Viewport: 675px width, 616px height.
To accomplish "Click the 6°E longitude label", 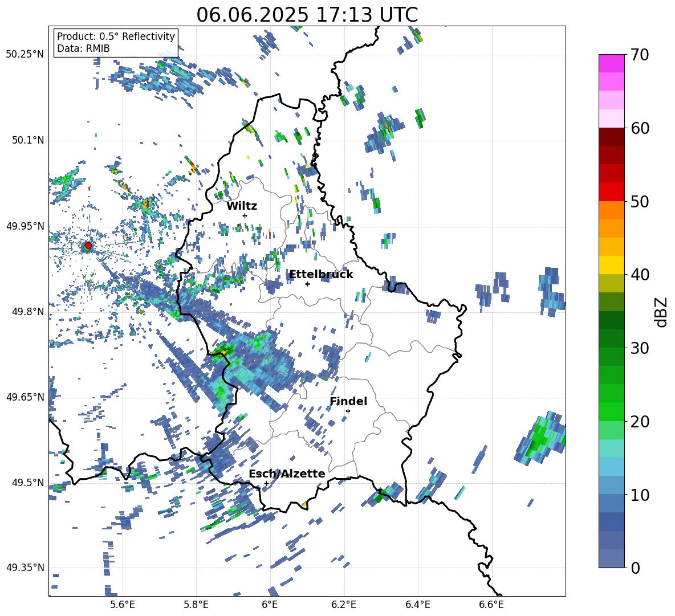I will tap(270, 605).
